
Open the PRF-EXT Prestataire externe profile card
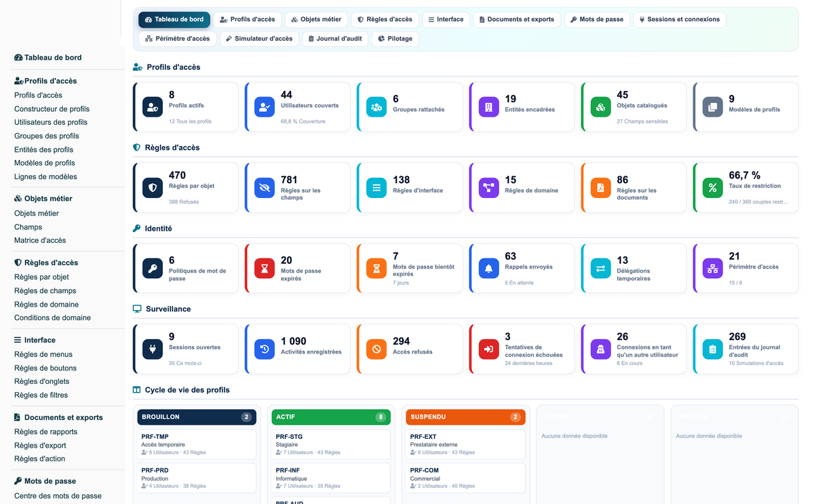click(465, 444)
